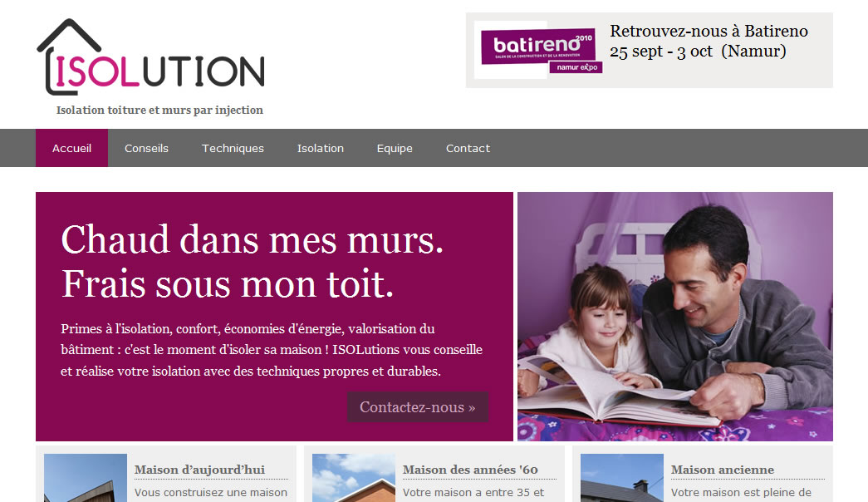The image size is (868, 502).
Task: Open the Maison d'aujourd'hui heading link
Action: [199, 470]
